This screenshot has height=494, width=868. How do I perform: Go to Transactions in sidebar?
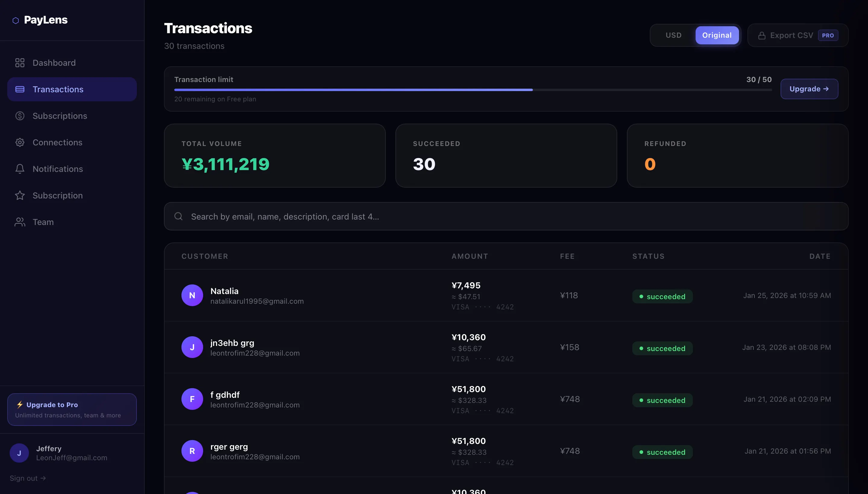coord(72,89)
